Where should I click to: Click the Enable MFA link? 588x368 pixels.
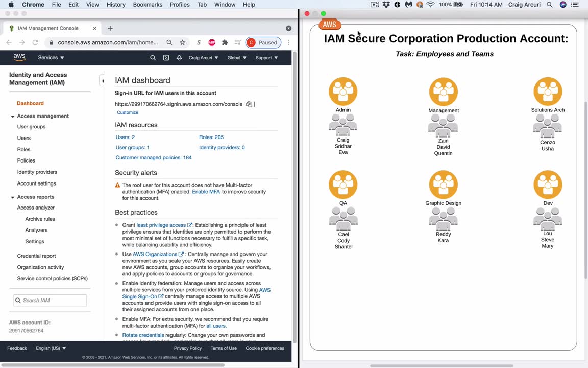pos(206,192)
